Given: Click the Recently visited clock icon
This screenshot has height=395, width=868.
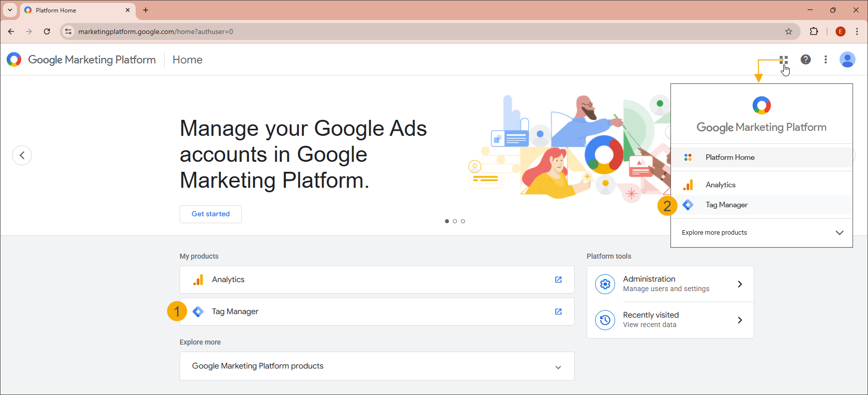Looking at the screenshot, I should point(605,320).
